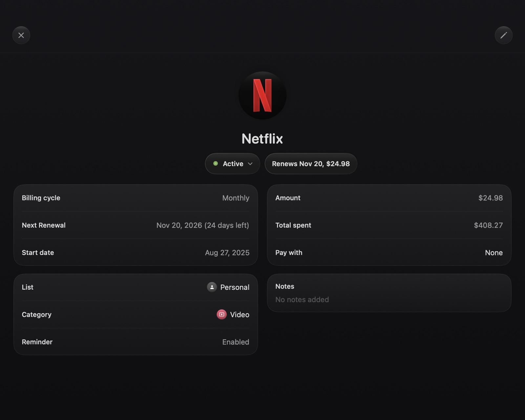
Task: Click the Personal list person icon
Action: click(212, 287)
